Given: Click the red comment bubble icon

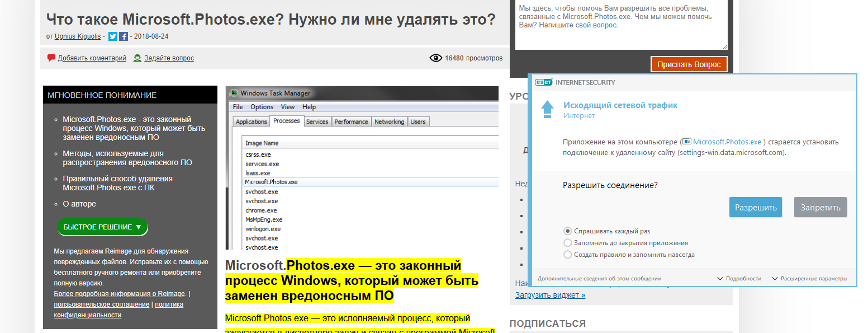Looking at the screenshot, I should pyautogui.click(x=51, y=58).
